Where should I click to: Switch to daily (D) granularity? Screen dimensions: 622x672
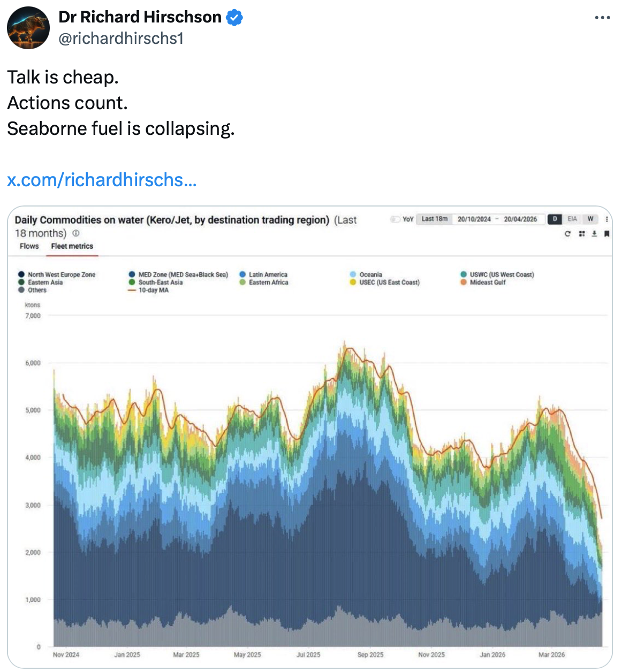click(555, 219)
